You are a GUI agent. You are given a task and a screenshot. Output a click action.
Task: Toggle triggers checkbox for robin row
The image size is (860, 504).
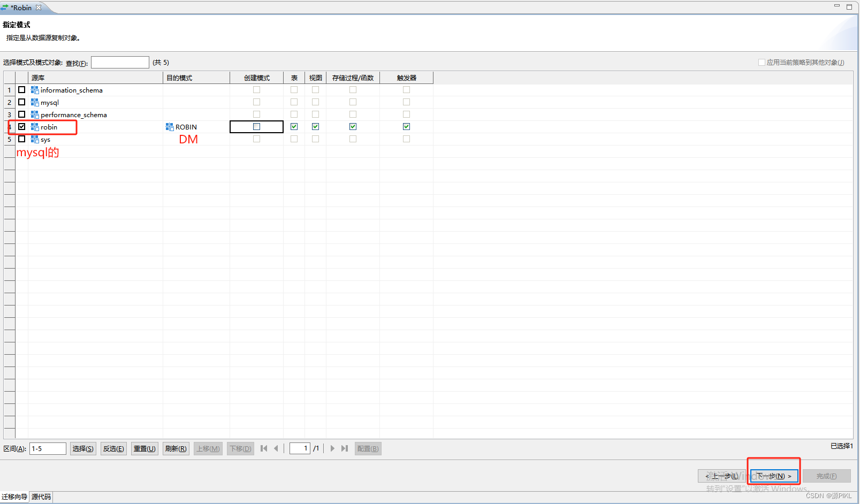[x=407, y=127]
